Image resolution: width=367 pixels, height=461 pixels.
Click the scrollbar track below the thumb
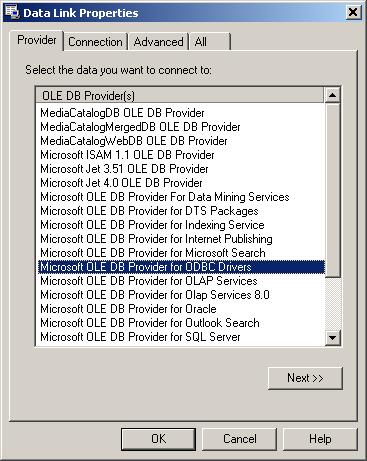pos(332,303)
